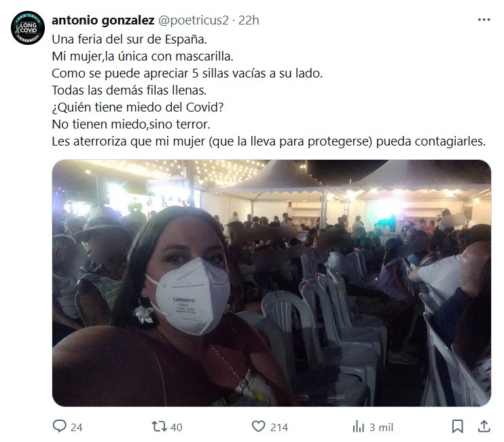This screenshot has height=442, width=504.
Task: Click the reply speech bubble icon
Action: (x=60, y=426)
